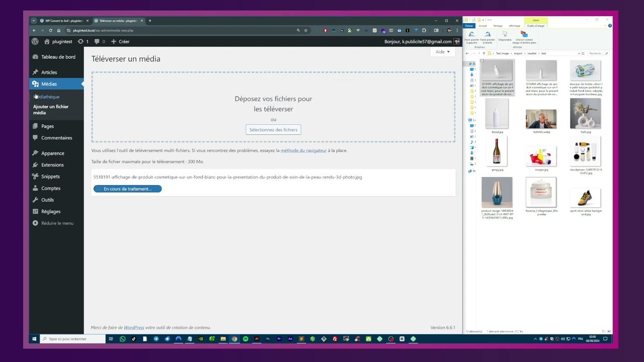The width and height of the screenshot is (644, 362).
Task: Open Extensions in the sidebar
Action: coord(56,165)
